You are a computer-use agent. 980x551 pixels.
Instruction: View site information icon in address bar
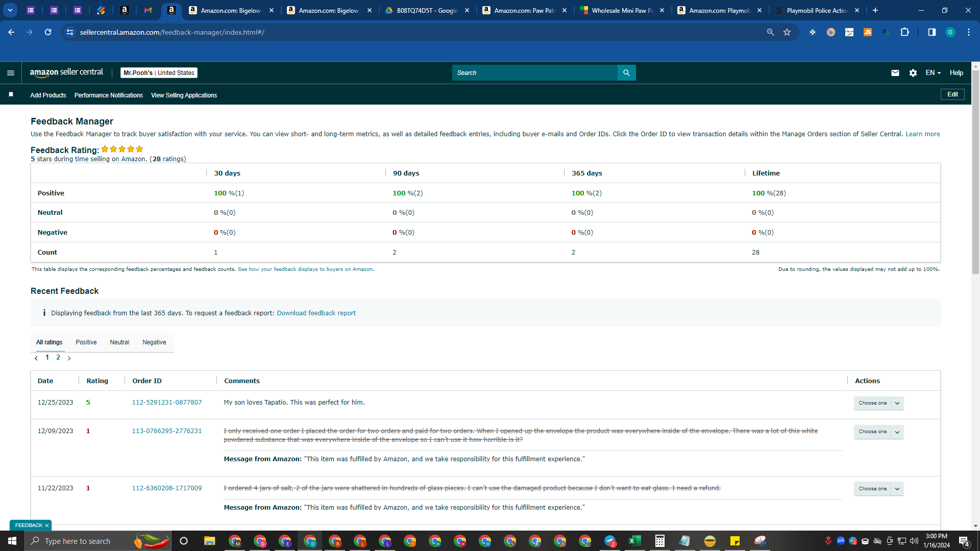click(x=70, y=32)
